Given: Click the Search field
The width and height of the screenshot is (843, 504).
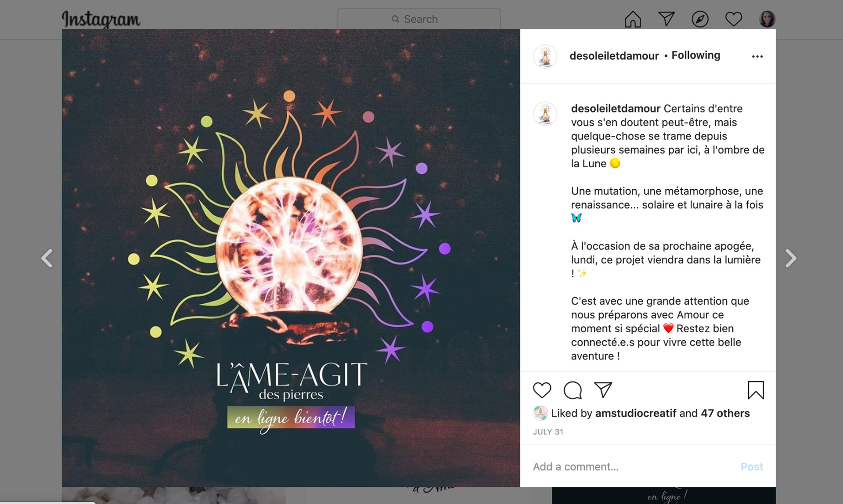Looking at the screenshot, I should tap(418, 19).
